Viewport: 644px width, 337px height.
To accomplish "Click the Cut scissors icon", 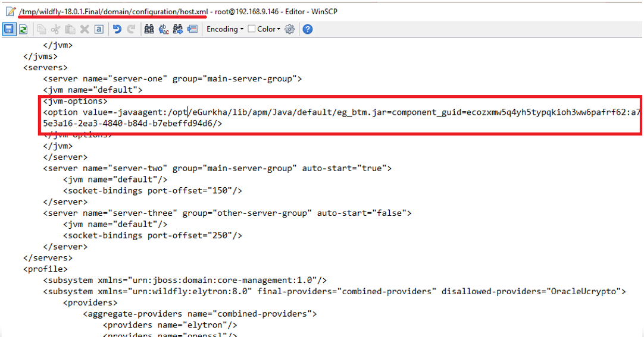I will pos(55,29).
